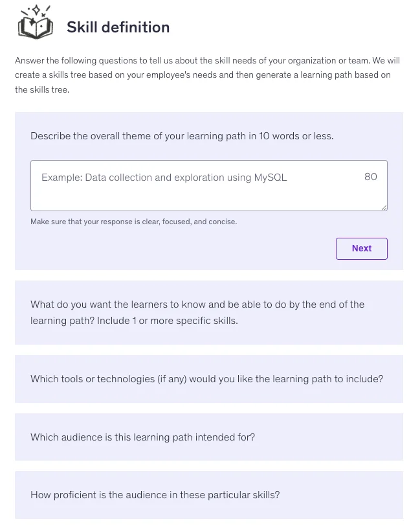
Task: Open the audience proficiency question section
Action: pyautogui.click(x=208, y=494)
